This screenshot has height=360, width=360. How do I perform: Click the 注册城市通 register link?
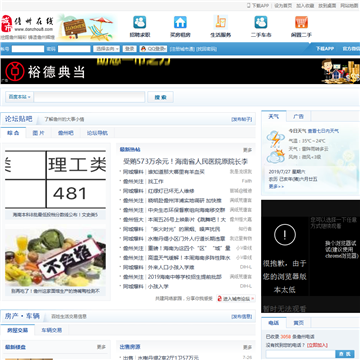coord(182,49)
